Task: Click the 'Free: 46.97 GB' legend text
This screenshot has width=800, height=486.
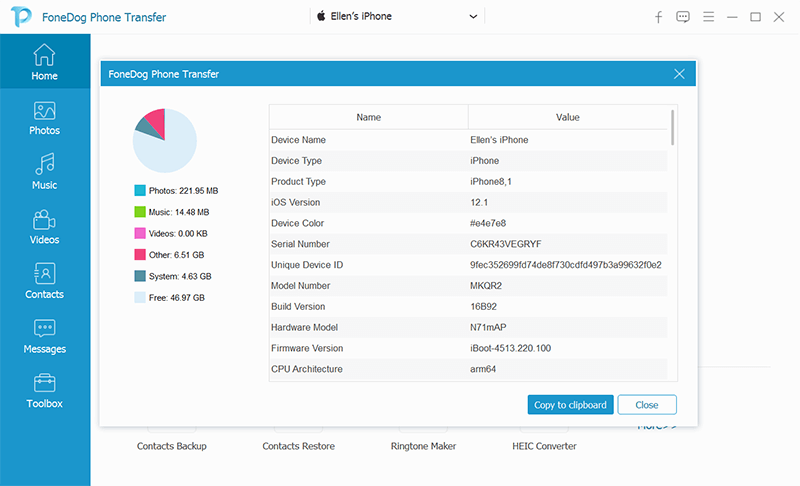Action: click(x=177, y=298)
